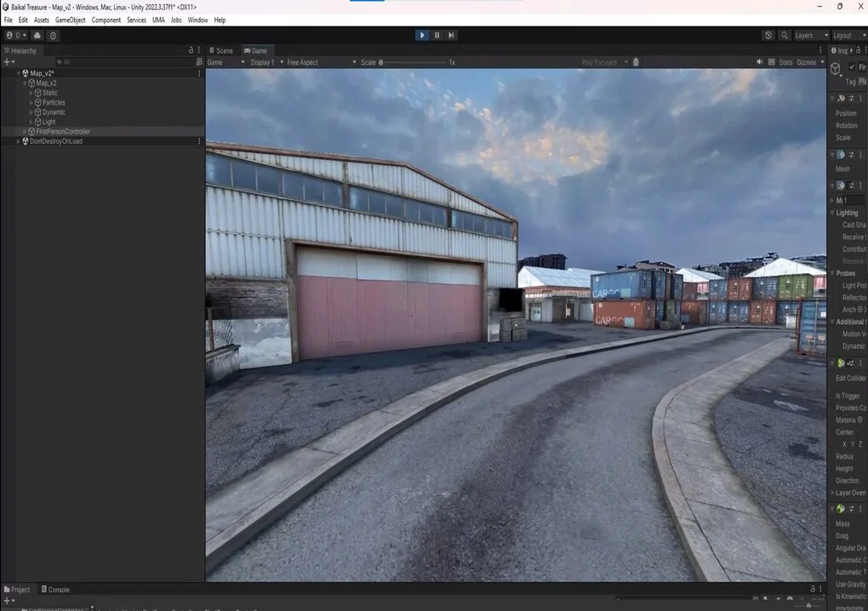Click the Scale slider handle
The height and width of the screenshot is (611, 868).
point(381,62)
